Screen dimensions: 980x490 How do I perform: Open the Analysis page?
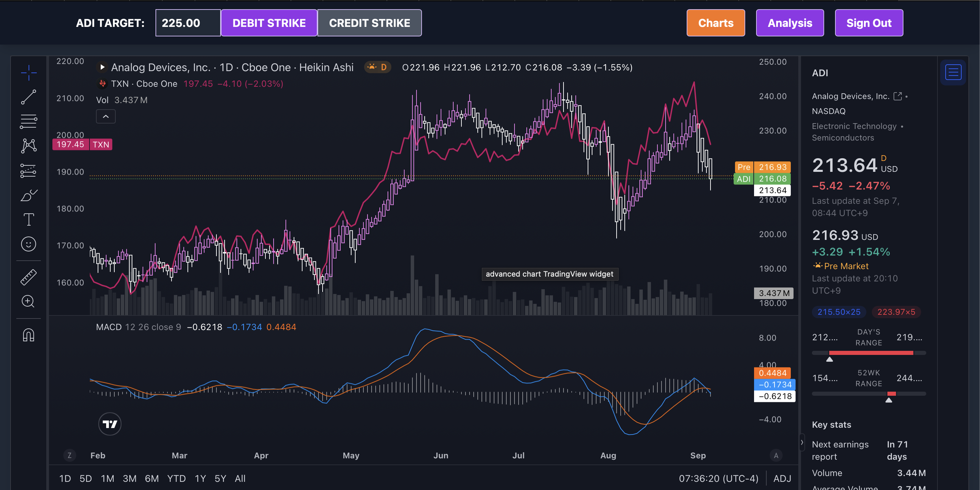(x=790, y=23)
